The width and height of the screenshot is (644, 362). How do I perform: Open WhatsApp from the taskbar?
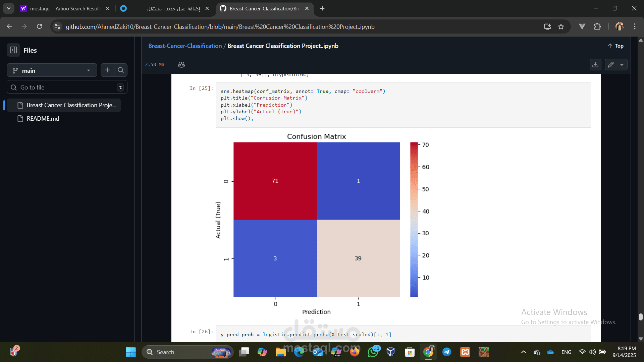tap(373, 352)
